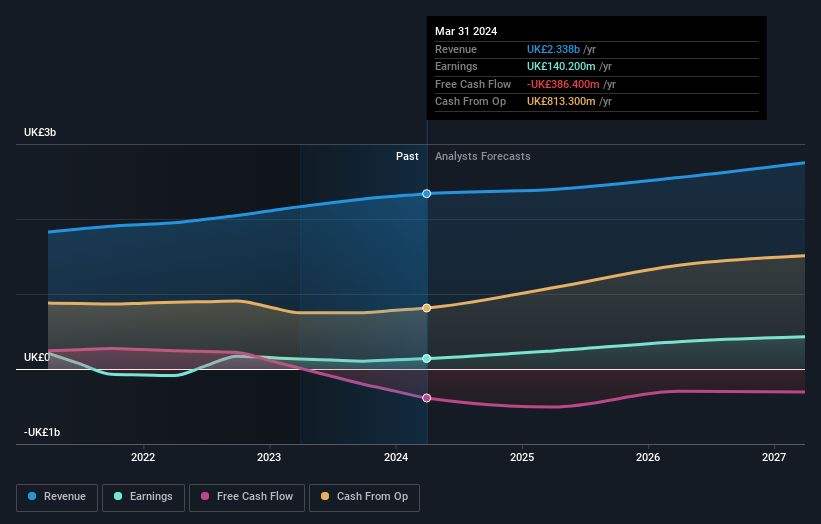The image size is (821, 524).
Task: Click the Revenue row label in tooltip
Action: 456,49
